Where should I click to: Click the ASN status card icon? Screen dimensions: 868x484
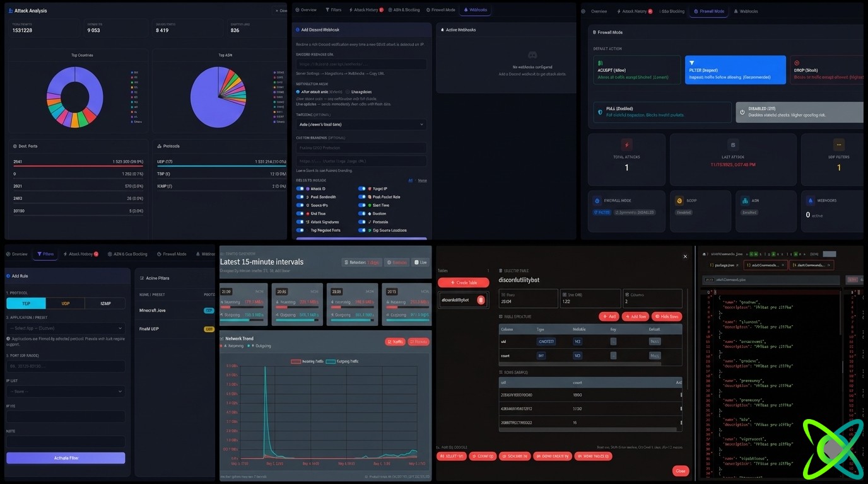(x=745, y=201)
